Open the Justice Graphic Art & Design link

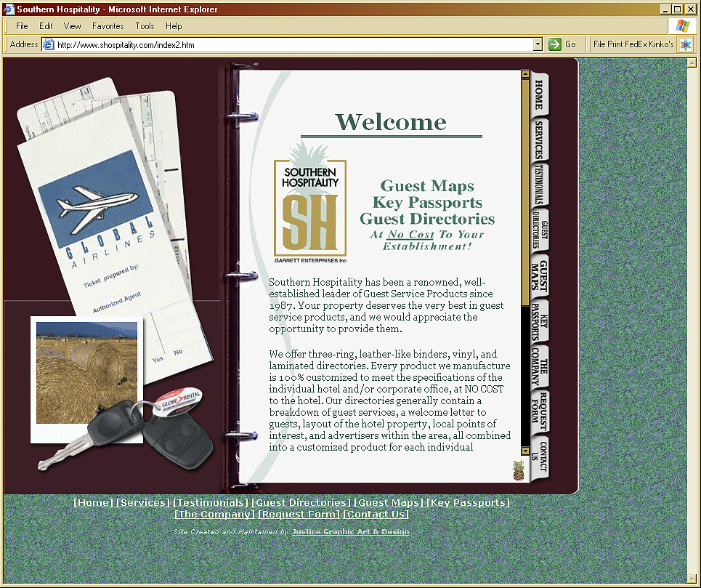(350, 531)
